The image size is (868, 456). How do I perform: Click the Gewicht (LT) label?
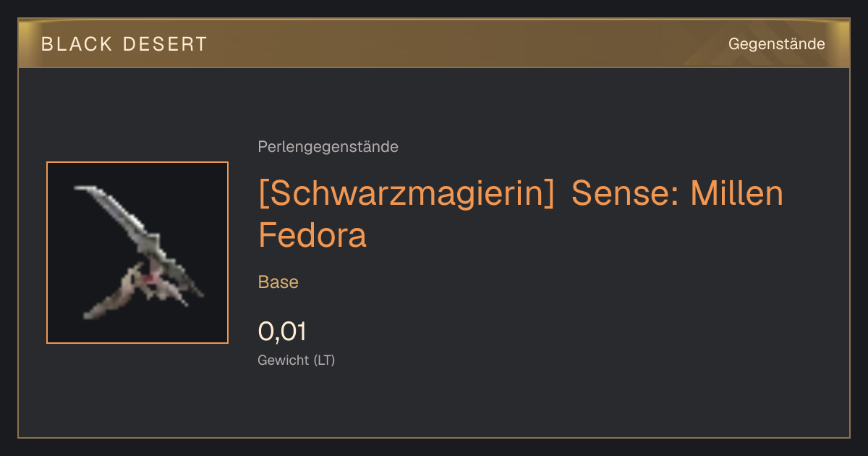coord(297,360)
